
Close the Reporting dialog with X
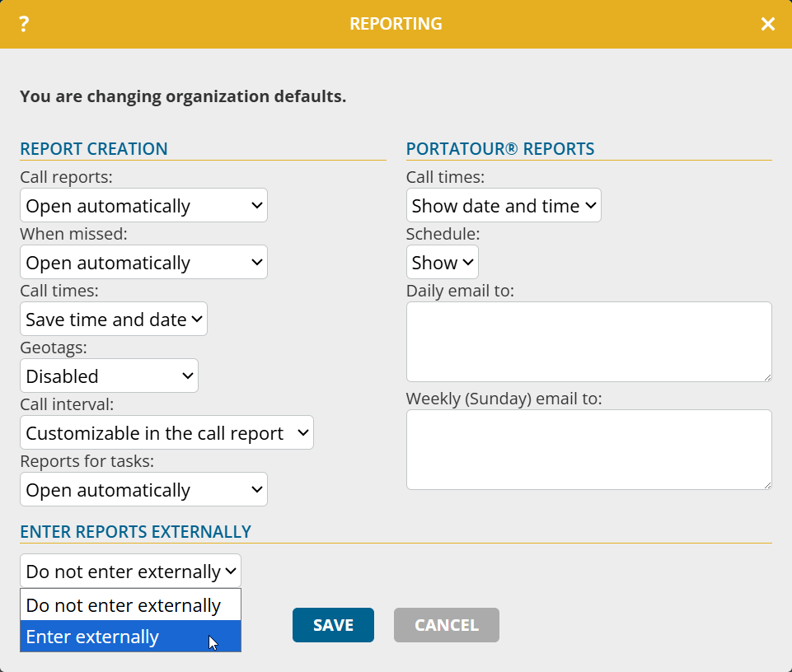point(767,24)
